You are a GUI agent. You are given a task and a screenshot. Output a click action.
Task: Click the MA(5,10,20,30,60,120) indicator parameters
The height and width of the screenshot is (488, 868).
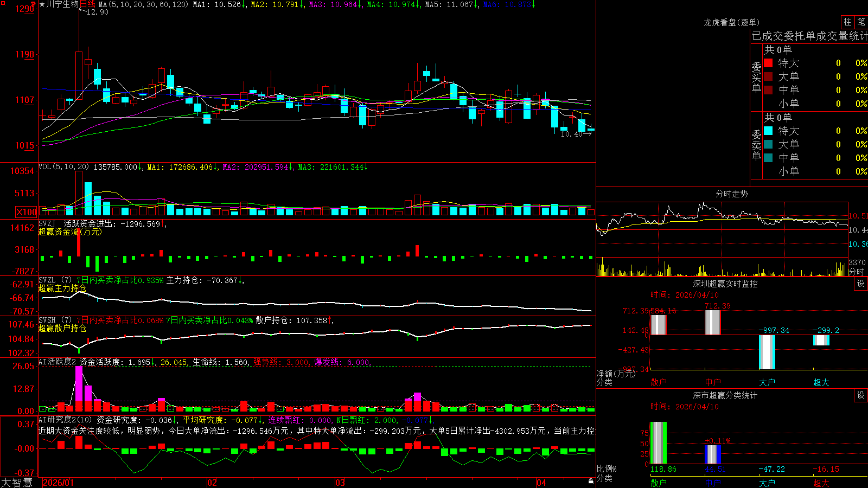click(x=143, y=4)
